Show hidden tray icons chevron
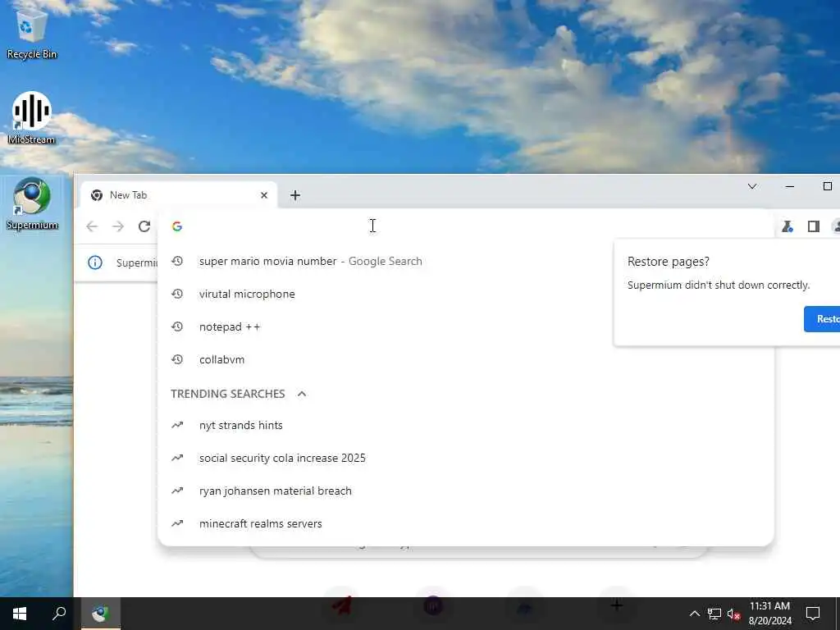Image resolution: width=840 pixels, height=630 pixels. (x=694, y=614)
